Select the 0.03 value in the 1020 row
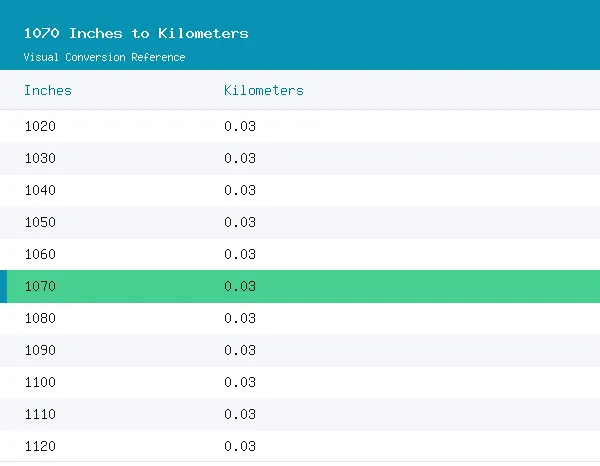Screen dimensions: 600x466 pyautogui.click(x=240, y=126)
